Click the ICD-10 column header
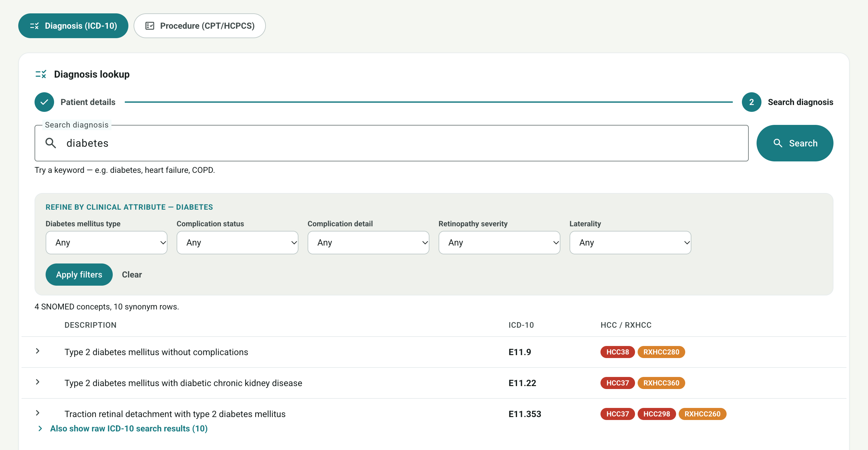This screenshot has height=450, width=868. (x=521, y=325)
